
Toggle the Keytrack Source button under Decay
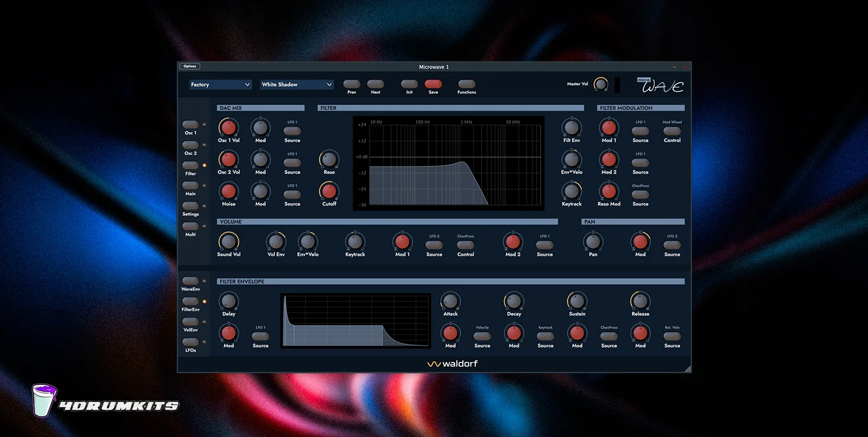click(546, 336)
